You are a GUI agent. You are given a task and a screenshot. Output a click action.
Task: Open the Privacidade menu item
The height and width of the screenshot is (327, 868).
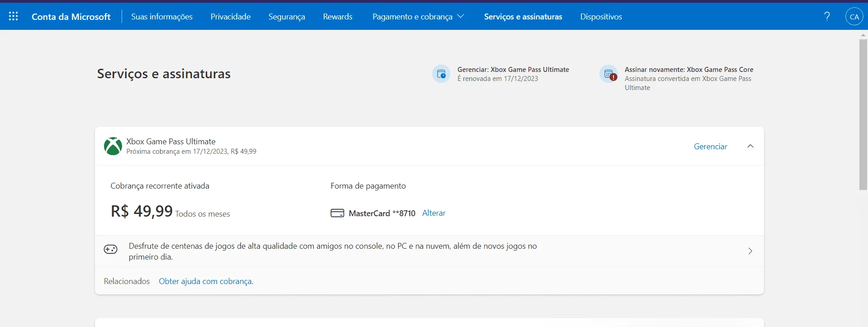pyautogui.click(x=231, y=17)
